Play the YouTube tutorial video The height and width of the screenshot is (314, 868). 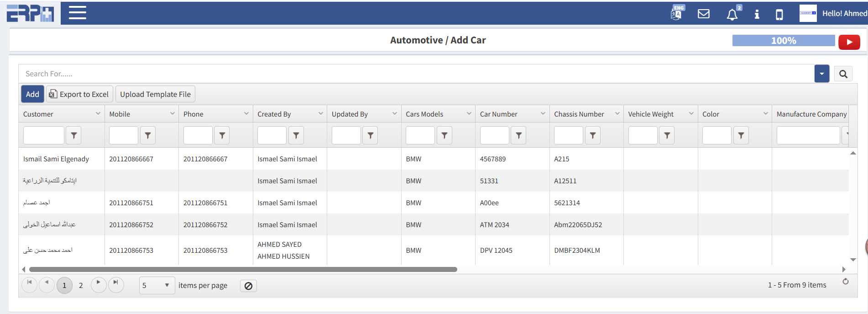[849, 42]
